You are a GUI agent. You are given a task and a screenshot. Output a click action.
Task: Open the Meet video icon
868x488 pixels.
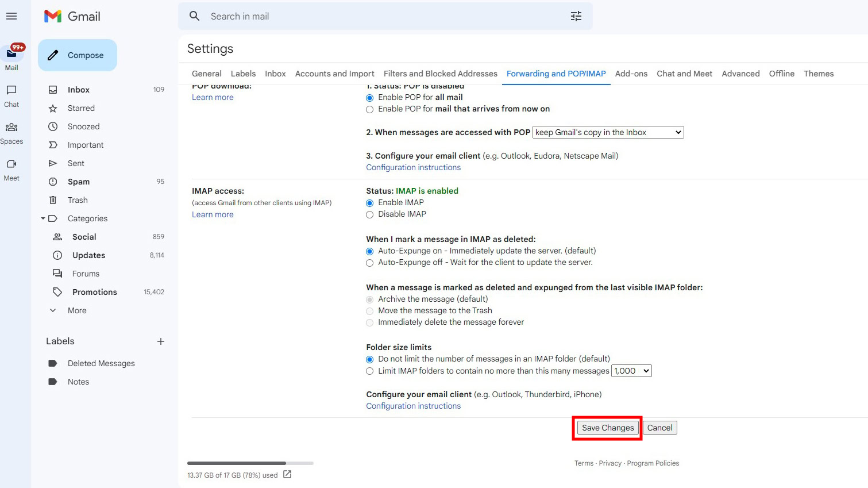[x=11, y=164]
